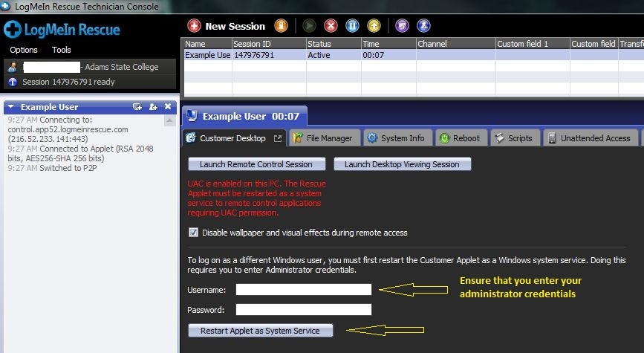Click the Switched to P2P log entry
644x353 pixels.
click(x=52, y=168)
